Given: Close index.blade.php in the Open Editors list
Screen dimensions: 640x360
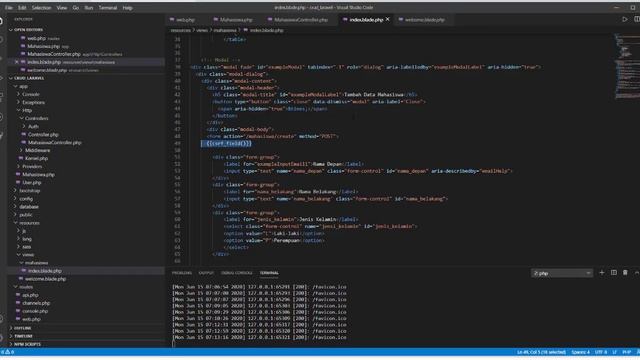Looking at the screenshot, I should coord(17,62).
